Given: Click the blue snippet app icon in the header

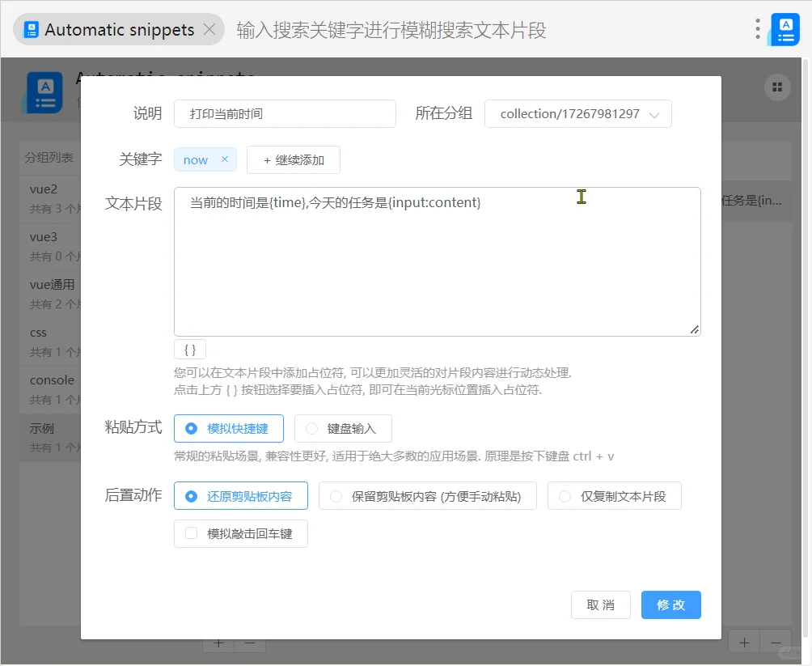Looking at the screenshot, I should click(44, 91).
